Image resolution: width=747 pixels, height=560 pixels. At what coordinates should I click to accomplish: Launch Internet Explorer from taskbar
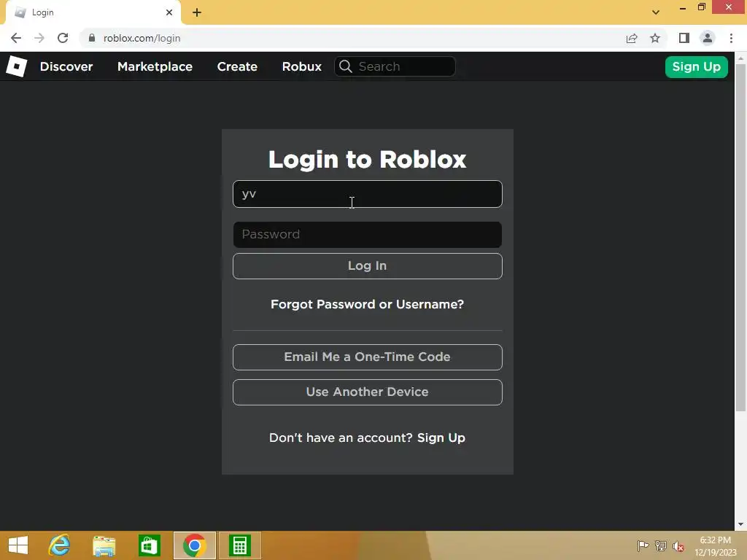(60, 545)
